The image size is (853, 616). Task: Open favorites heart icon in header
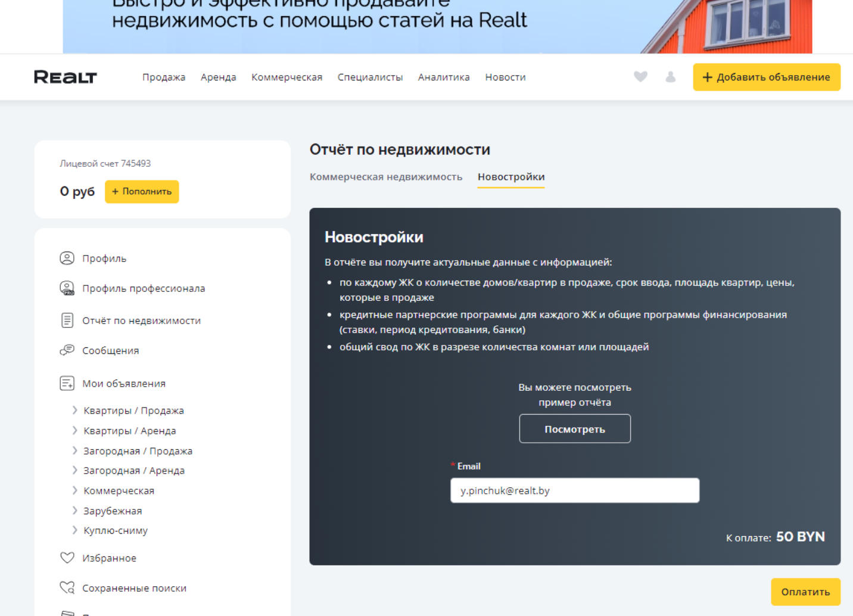point(640,77)
